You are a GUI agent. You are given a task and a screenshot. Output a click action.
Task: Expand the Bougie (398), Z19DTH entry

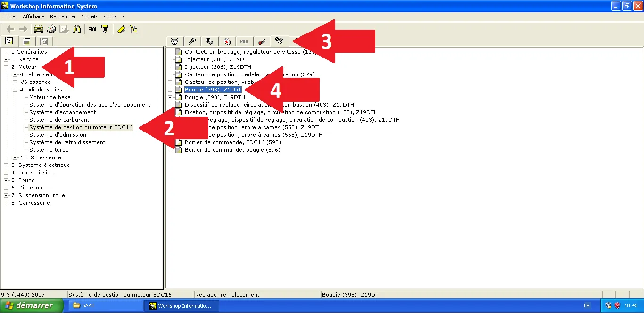pyautogui.click(x=170, y=97)
